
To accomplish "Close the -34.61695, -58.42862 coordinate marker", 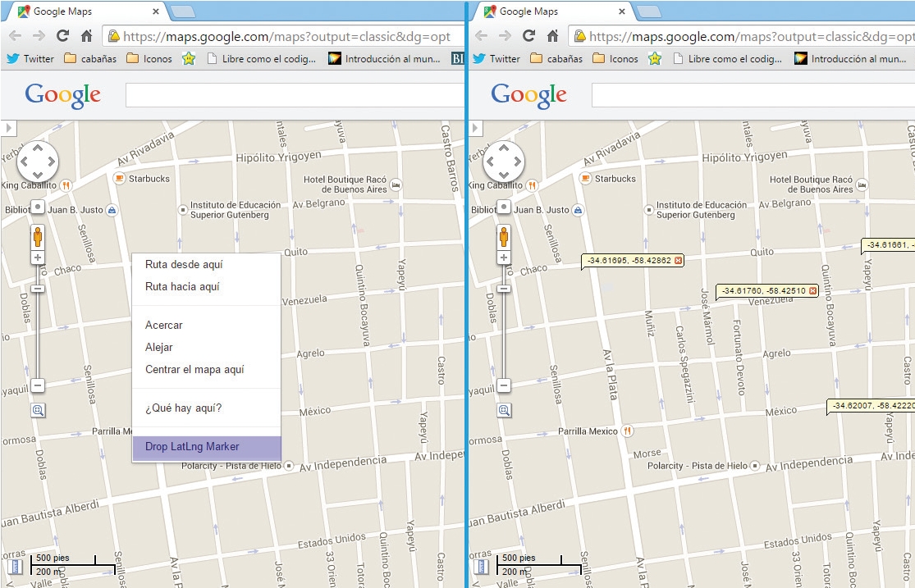I will click(x=678, y=260).
